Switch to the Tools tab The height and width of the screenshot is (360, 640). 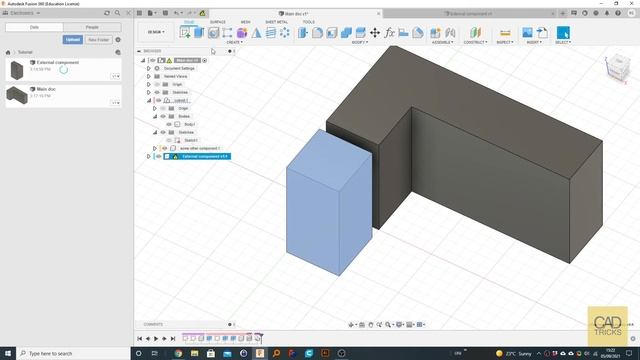[309, 22]
